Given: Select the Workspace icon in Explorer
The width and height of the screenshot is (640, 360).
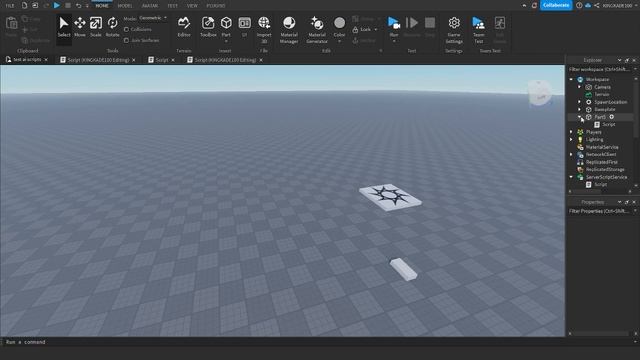Looking at the screenshot, I should point(580,79).
